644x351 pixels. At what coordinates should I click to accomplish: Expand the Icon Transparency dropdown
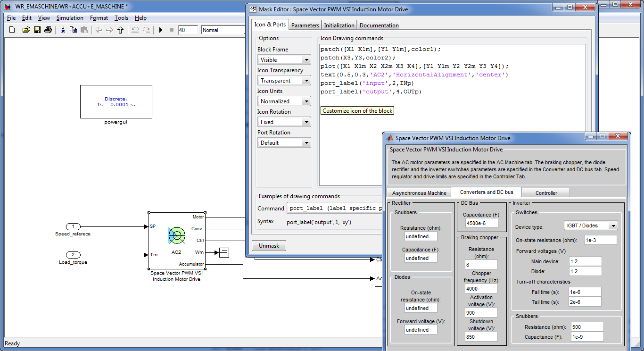[284, 81]
